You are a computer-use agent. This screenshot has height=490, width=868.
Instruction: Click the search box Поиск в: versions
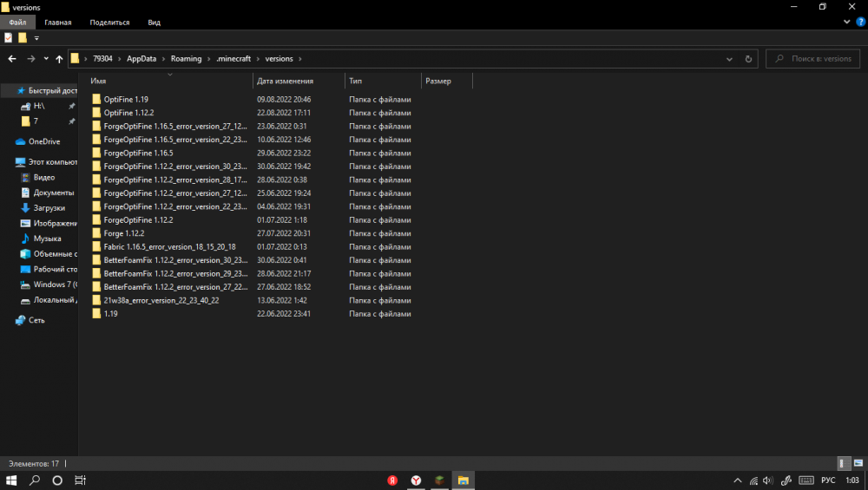(x=812, y=59)
